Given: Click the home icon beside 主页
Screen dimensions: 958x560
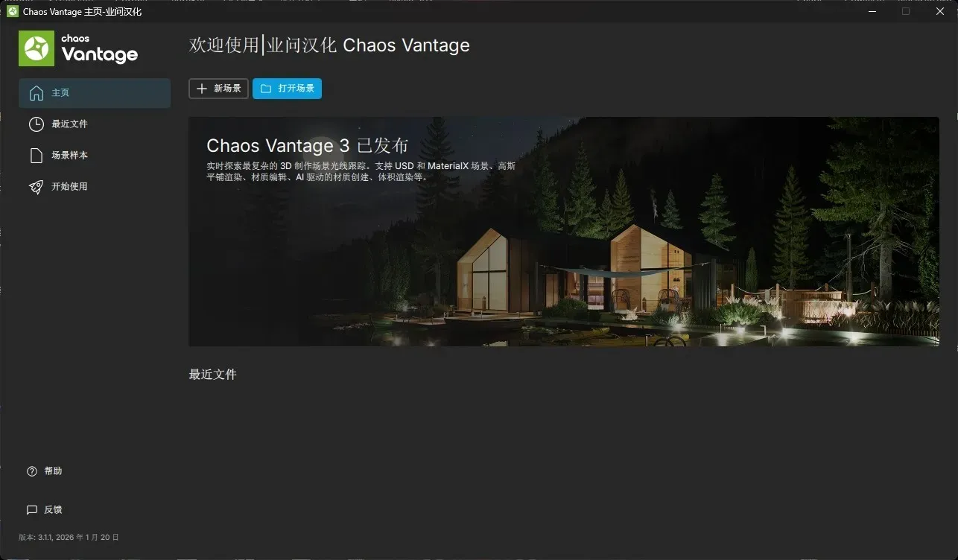Looking at the screenshot, I should 36,93.
